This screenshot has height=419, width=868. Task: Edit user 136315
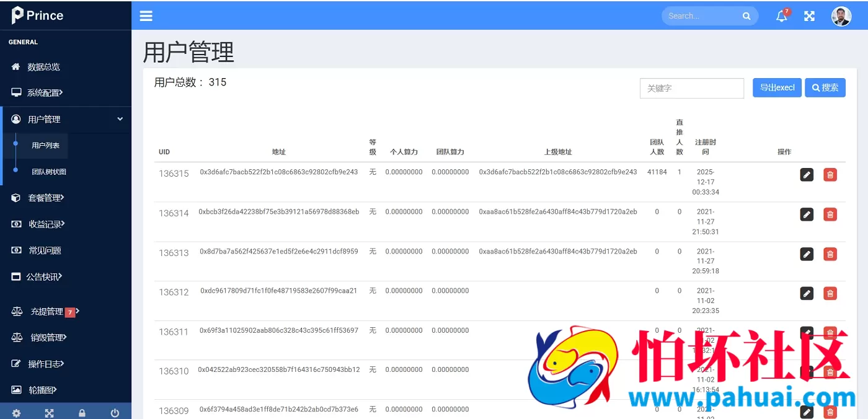tap(807, 175)
